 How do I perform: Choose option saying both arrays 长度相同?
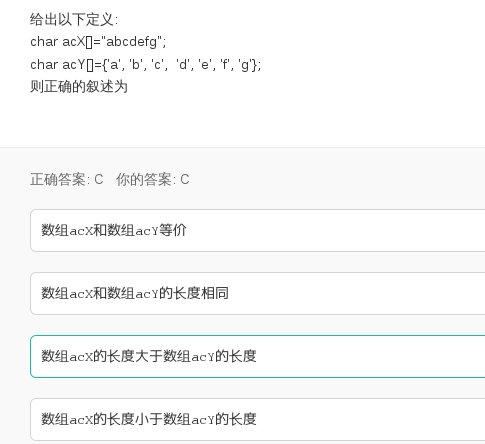tap(258, 293)
